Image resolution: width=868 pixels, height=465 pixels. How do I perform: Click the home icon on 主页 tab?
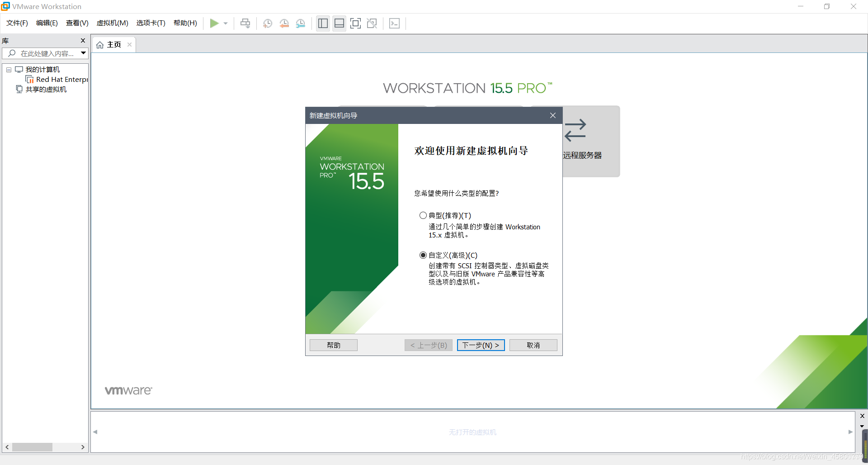point(100,45)
